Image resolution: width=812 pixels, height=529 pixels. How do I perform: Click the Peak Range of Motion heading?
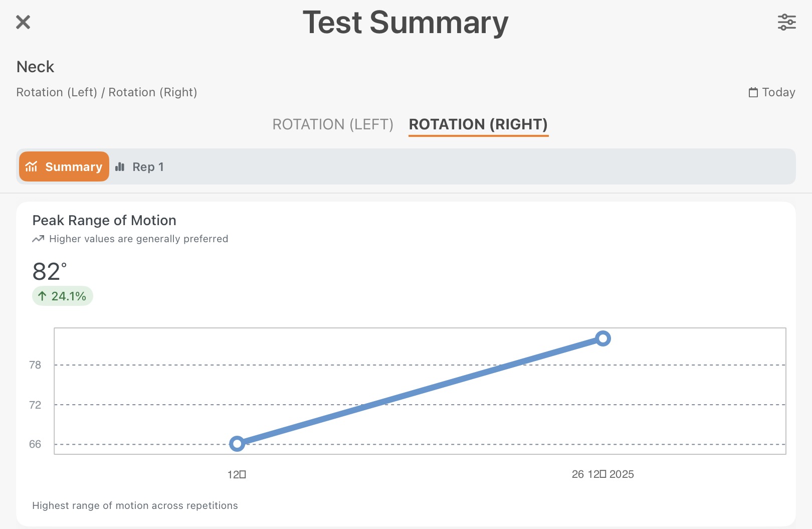point(104,221)
